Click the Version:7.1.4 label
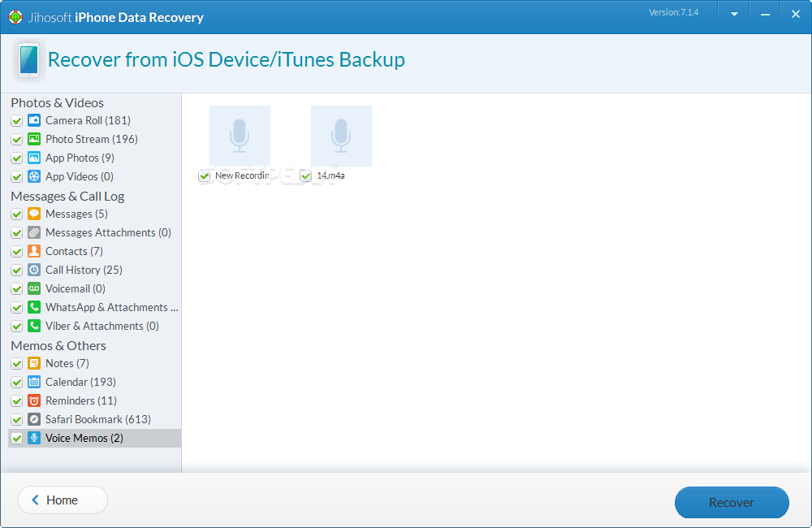 point(673,12)
